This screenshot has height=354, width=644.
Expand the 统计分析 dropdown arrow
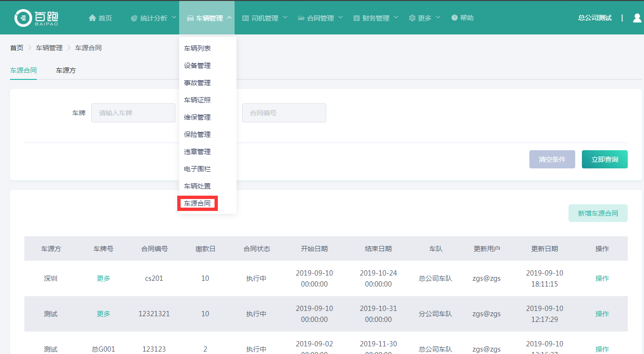(x=174, y=18)
